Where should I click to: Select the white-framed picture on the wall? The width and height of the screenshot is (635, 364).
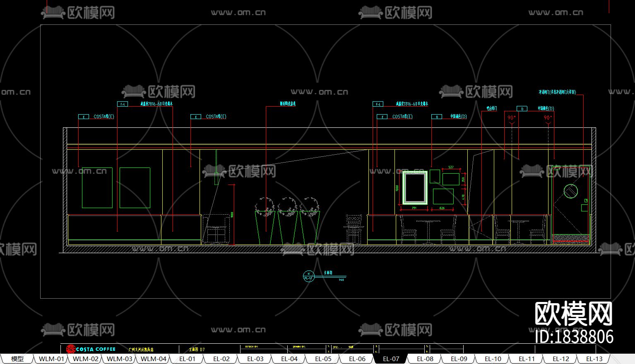click(415, 187)
